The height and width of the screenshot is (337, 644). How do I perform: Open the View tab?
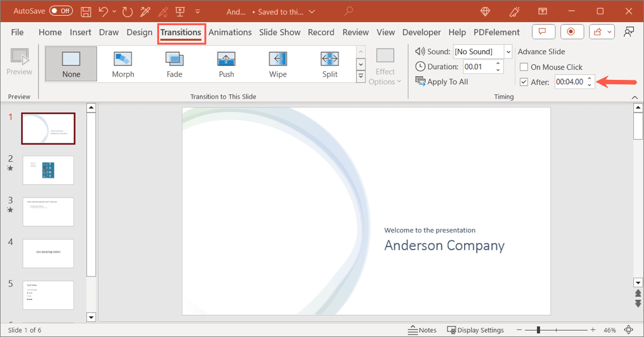click(x=386, y=32)
